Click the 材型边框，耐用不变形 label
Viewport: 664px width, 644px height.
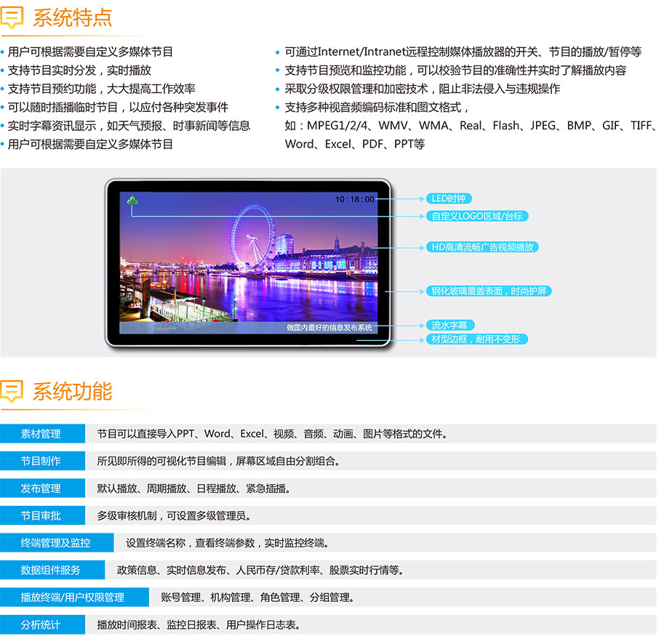[x=476, y=339]
